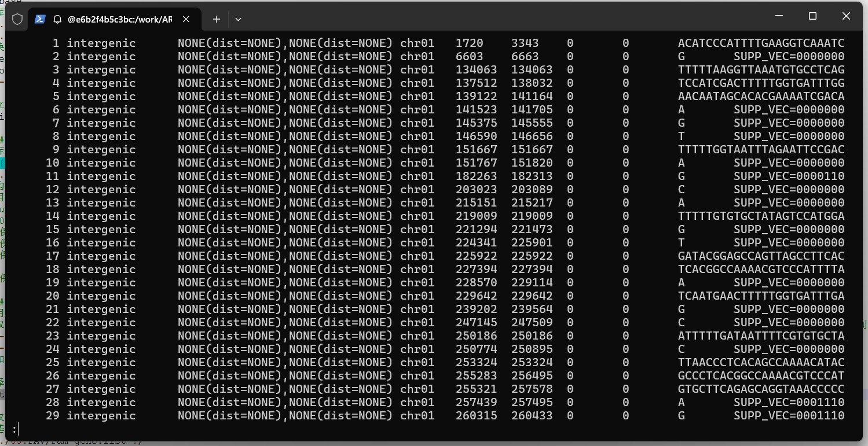Click sequence TCAATGAACTTTTTGGTGATTTGA
The width and height of the screenshot is (868, 446).
tap(761, 296)
